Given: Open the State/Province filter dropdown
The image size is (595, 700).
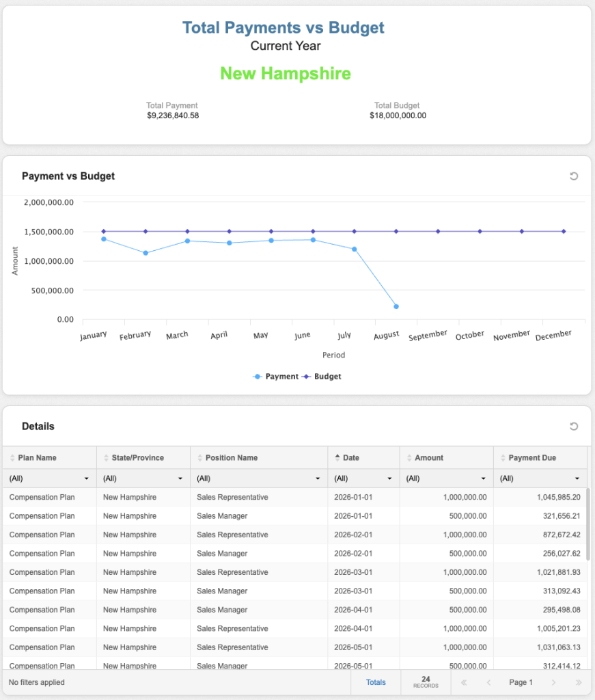Looking at the screenshot, I should coord(180,479).
